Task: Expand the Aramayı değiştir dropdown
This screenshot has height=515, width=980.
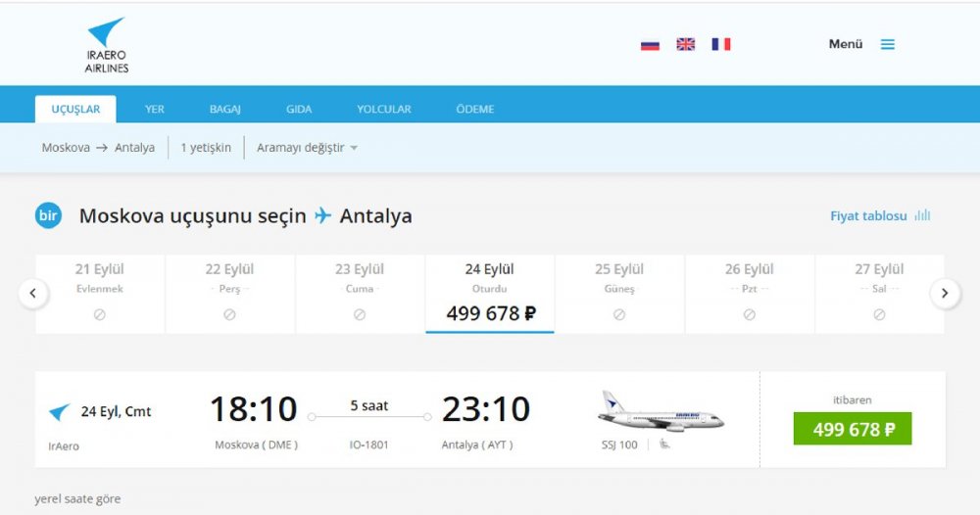Action: click(x=307, y=148)
